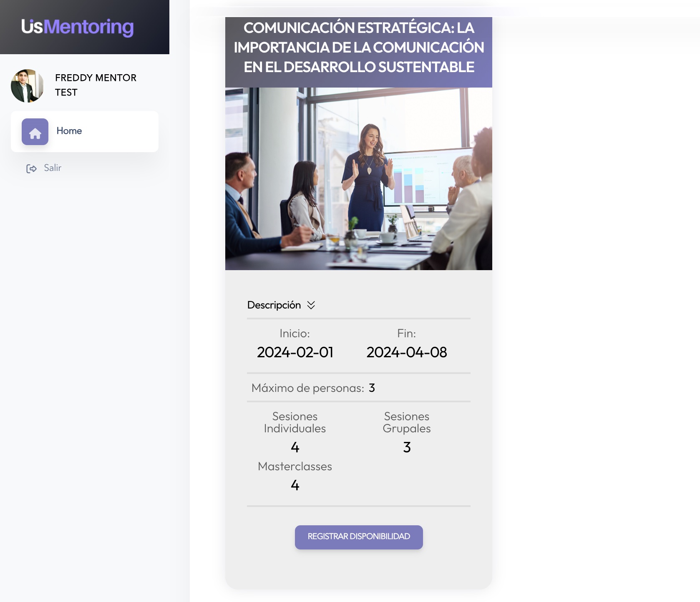Click the Sesiones Grupales count 3
This screenshot has width=700, height=602.
407,446
